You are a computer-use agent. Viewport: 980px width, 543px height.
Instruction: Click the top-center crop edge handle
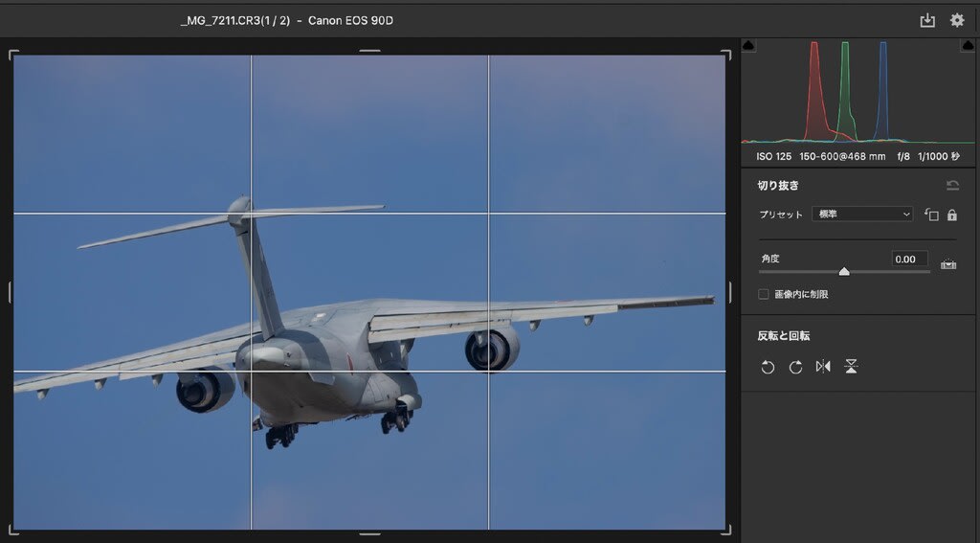(369, 52)
